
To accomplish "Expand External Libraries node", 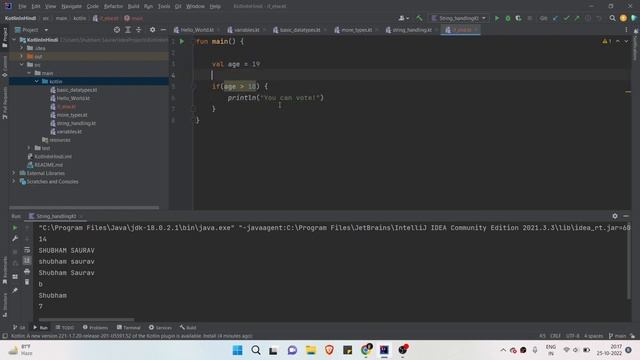I will tap(14, 173).
